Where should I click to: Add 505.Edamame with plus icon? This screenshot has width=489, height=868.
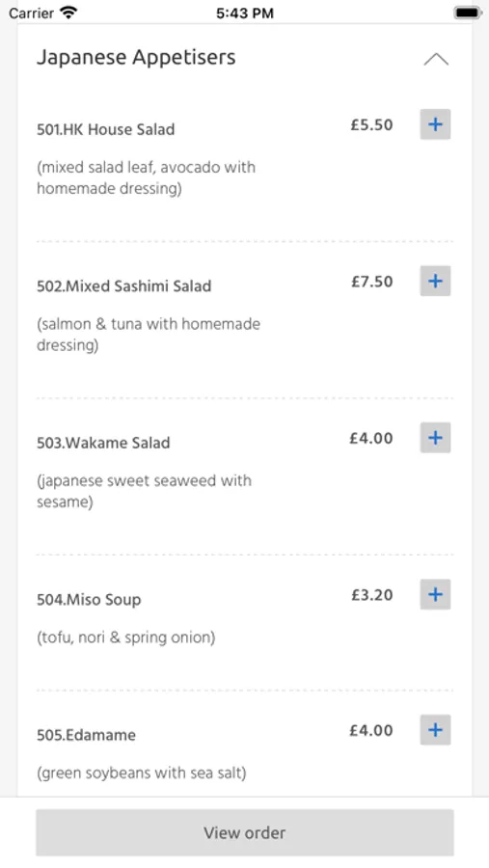pyautogui.click(x=435, y=730)
